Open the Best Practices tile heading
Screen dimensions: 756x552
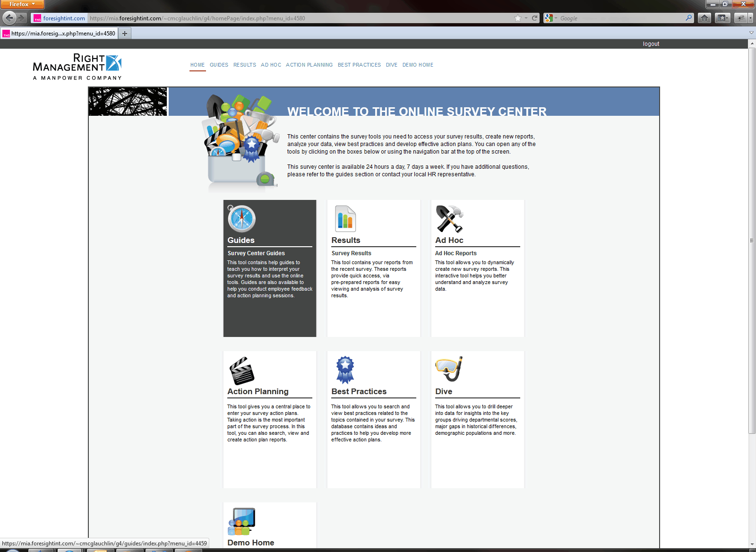click(359, 391)
